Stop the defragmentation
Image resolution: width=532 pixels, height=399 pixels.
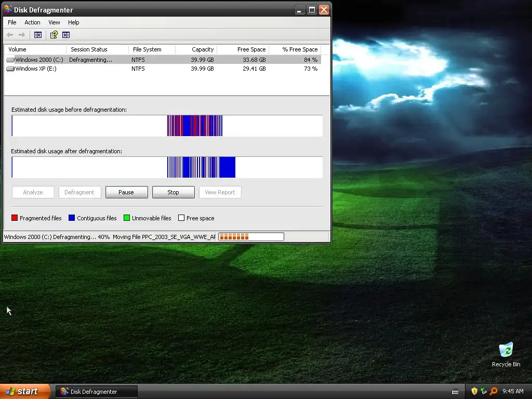(173, 192)
